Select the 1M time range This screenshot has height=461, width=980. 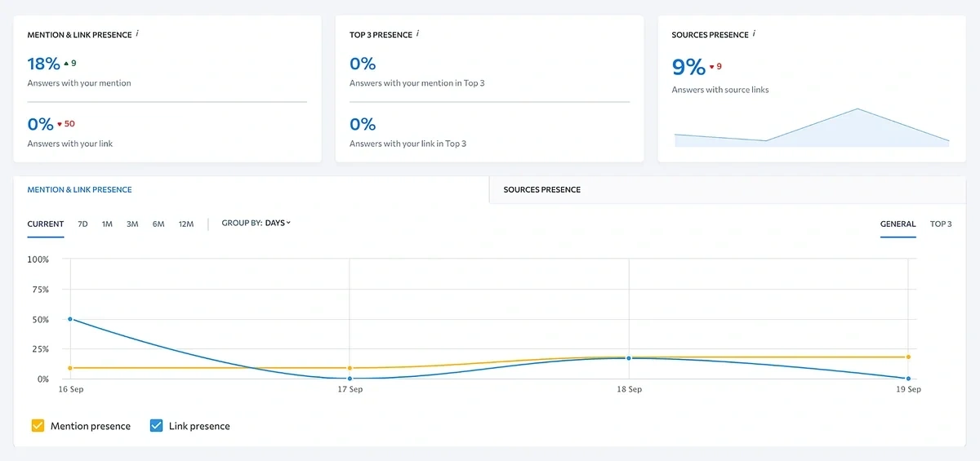[x=107, y=224]
